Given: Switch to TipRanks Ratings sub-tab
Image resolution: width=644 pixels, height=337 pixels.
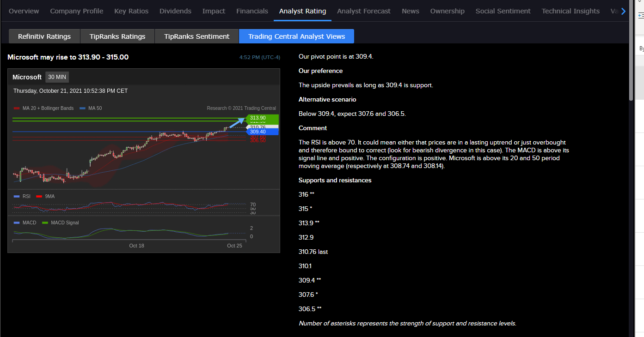Looking at the screenshot, I should point(117,36).
